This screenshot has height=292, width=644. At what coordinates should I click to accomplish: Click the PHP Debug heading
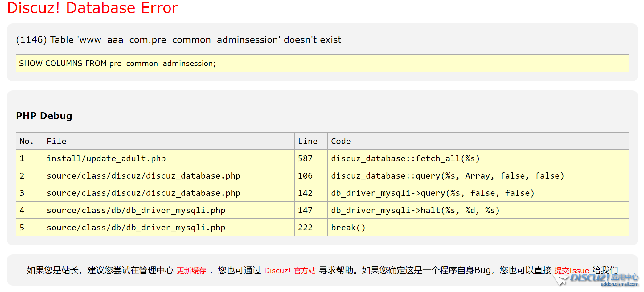tap(44, 116)
